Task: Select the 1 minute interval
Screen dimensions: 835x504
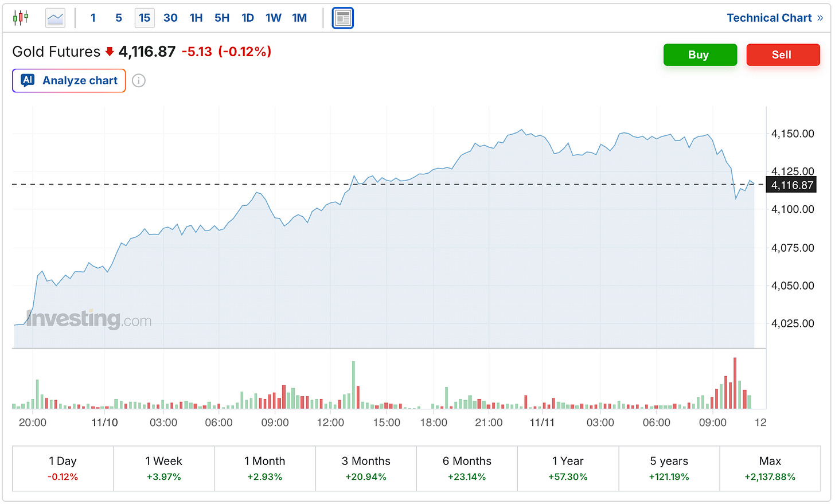Action: [x=93, y=18]
